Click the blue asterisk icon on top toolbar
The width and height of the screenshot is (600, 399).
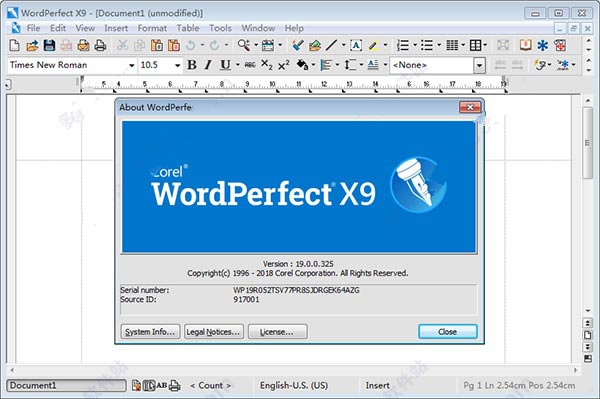tap(543, 45)
